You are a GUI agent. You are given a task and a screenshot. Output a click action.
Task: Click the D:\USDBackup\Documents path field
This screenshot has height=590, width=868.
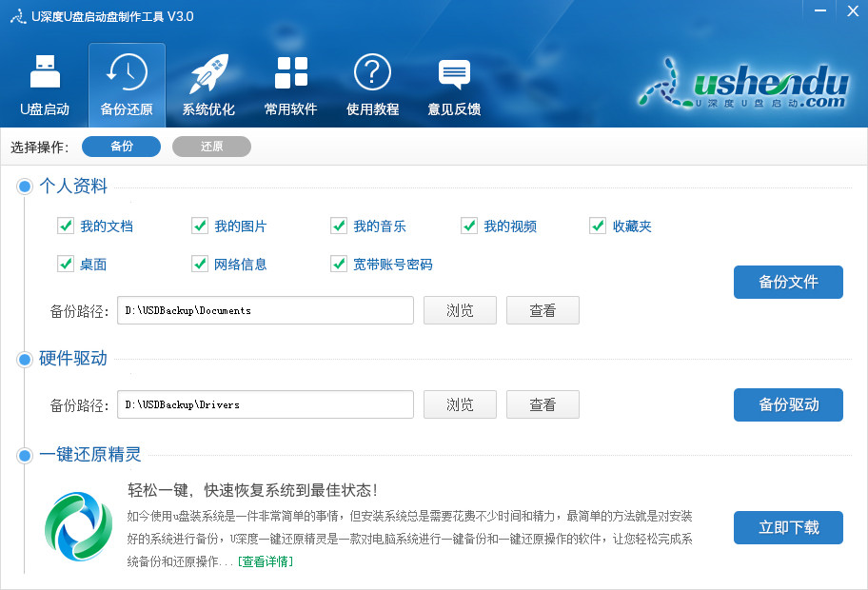pos(266,310)
